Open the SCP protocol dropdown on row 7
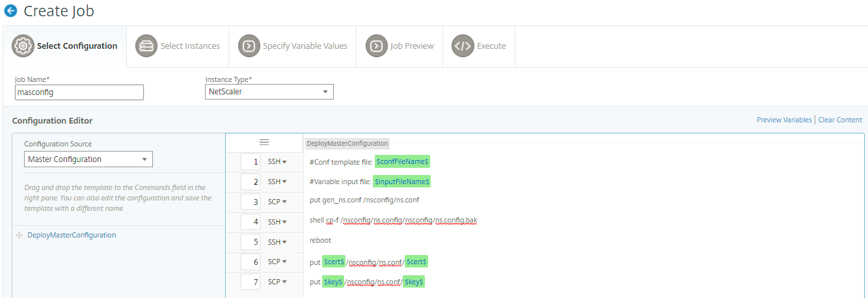 pos(277,282)
